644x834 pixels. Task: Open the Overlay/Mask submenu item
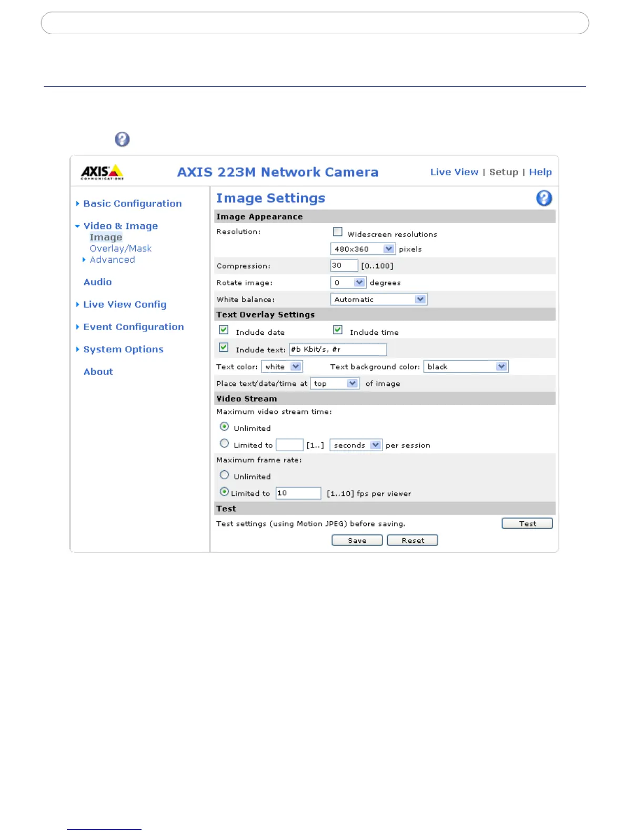point(120,249)
